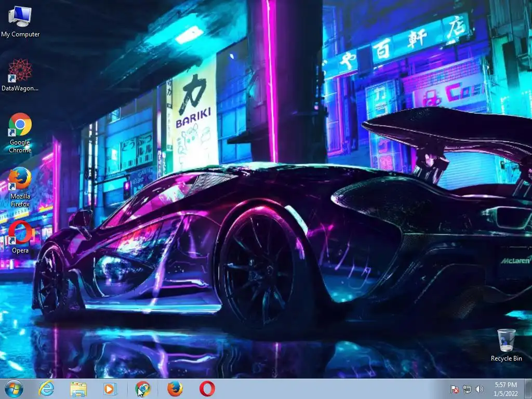
Task: Launch Internet Explorer from the taskbar
Action: (46, 389)
